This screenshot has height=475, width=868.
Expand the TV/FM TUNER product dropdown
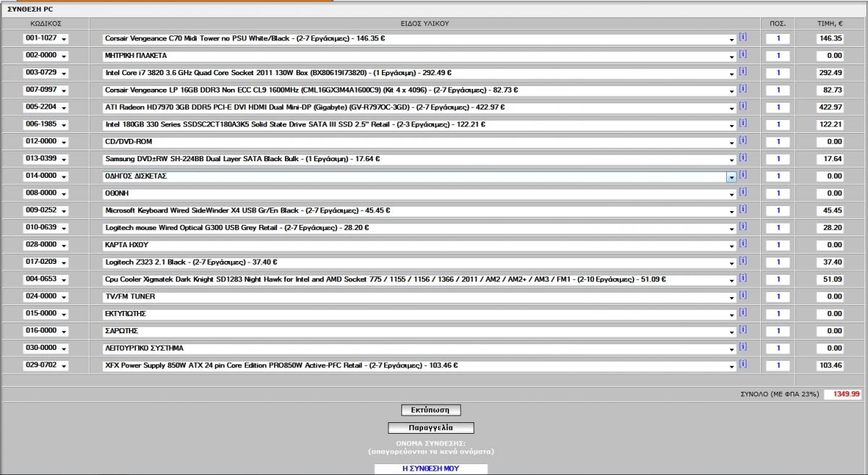[419, 297]
